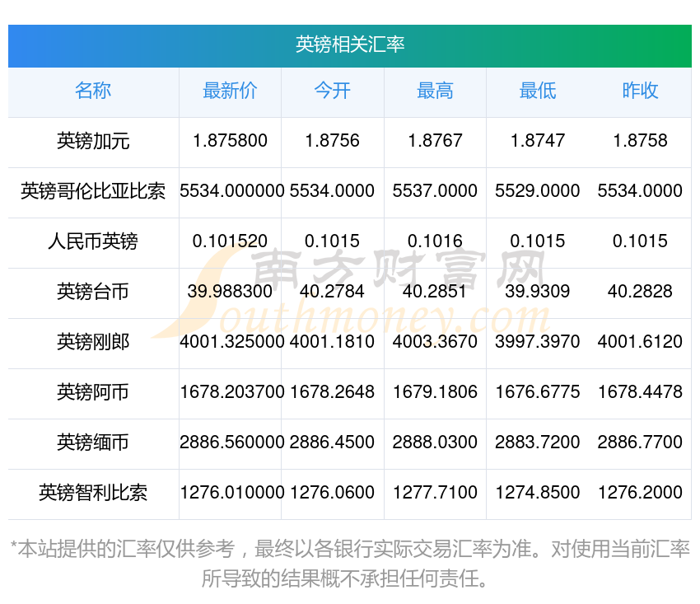Image resolution: width=700 pixels, height=604 pixels.
Task: Click the latest price 4001.325000
Action: [231, 342]
